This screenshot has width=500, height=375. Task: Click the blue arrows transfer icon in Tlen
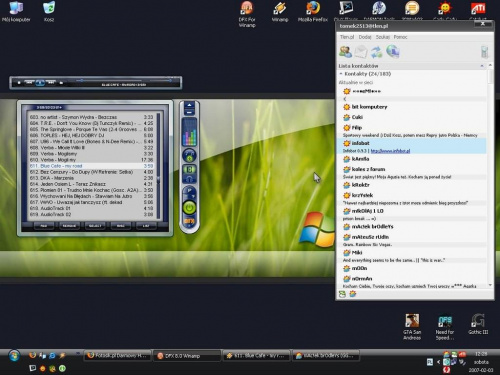tap(377, 52)
